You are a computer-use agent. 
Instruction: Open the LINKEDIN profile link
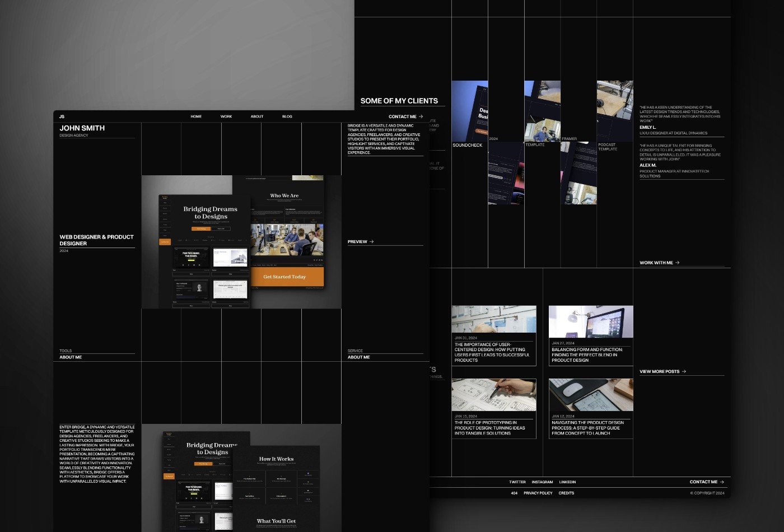[567, 482]
